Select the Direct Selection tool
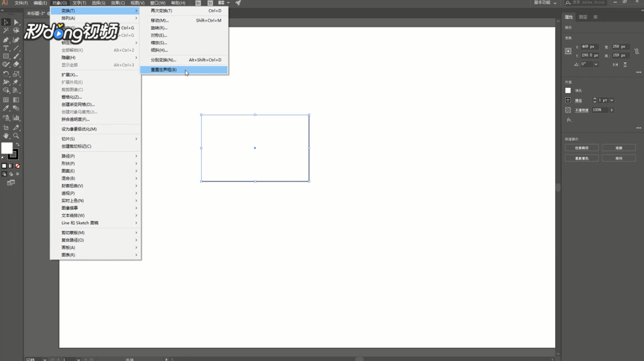 tap(16, 22)
